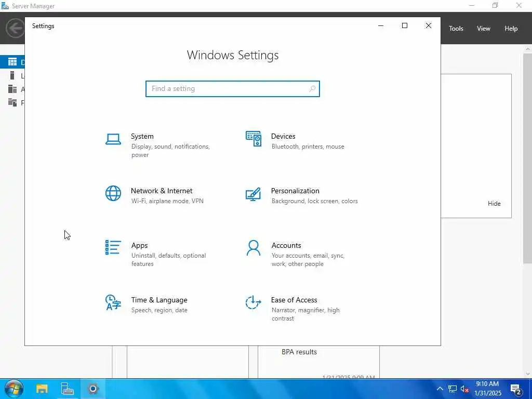Image resolution: width=532 pixels, height=399 pixels.
Task: Click the Personalization category title
Action: tap(295, 191)
